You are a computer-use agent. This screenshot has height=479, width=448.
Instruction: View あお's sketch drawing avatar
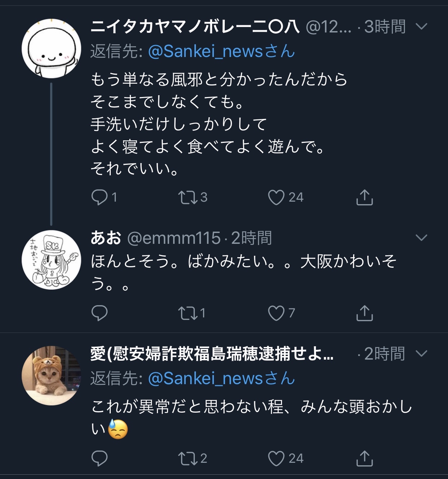pyautogui.click(x=51, y=260)
